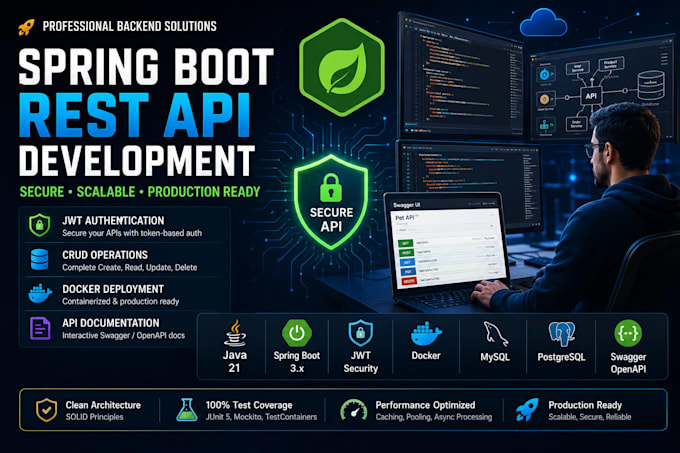Click the 'SPRING BOOT' headline

pyautogui.click(x=146, y=66)
